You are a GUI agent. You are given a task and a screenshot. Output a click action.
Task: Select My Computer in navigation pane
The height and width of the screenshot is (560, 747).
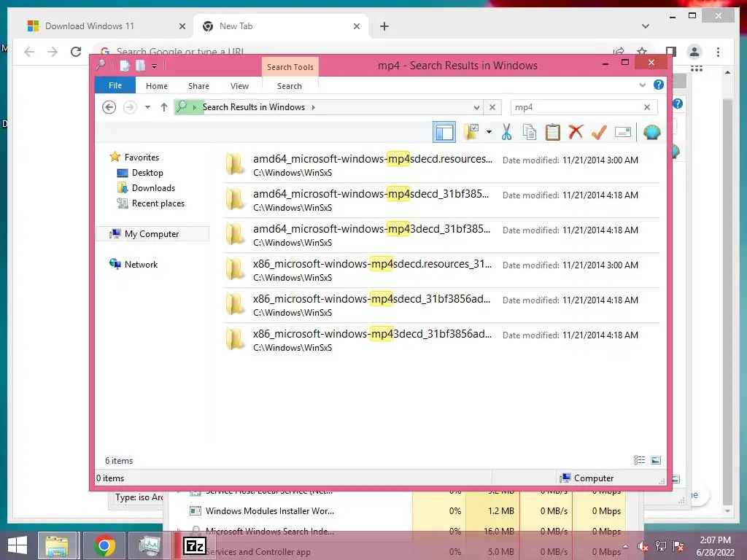tap(152, 233)
